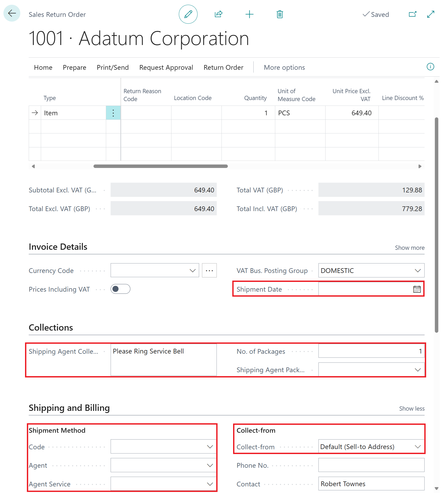This screenshot has width=448, height=493.
Task: Expand Shipment Method Code dropdown
Action: coord(210,447)
